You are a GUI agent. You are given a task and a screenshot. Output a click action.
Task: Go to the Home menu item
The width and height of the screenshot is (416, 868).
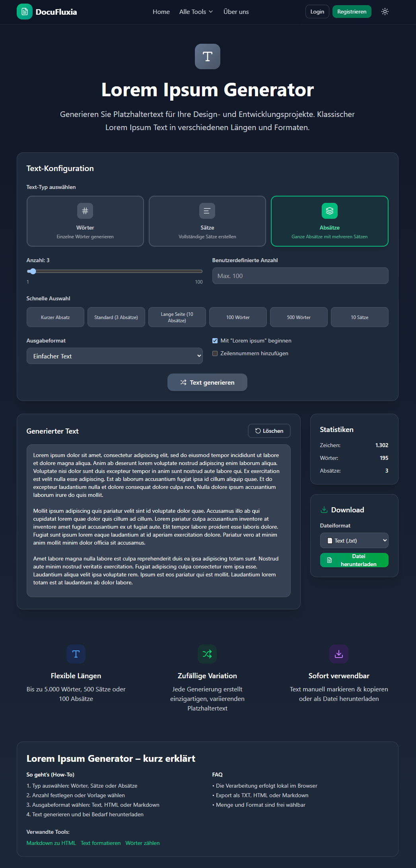coord(161,12)
